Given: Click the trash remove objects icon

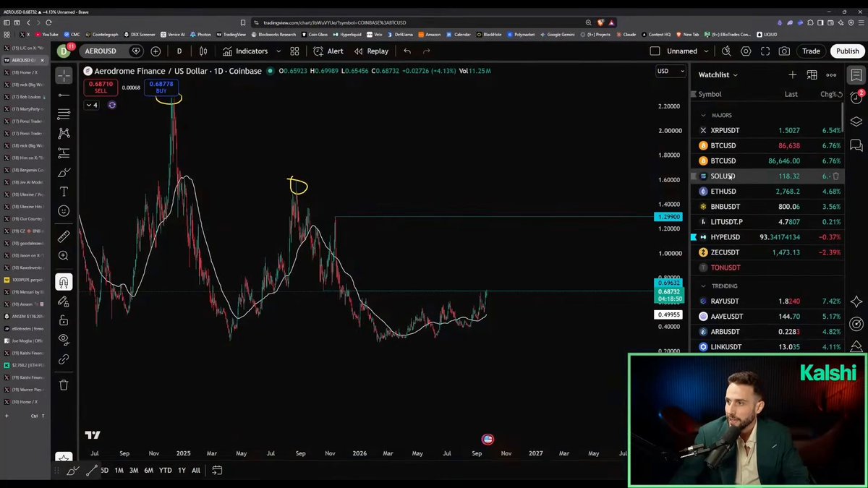Looking at the screenshot, I should tap(64, 385).
